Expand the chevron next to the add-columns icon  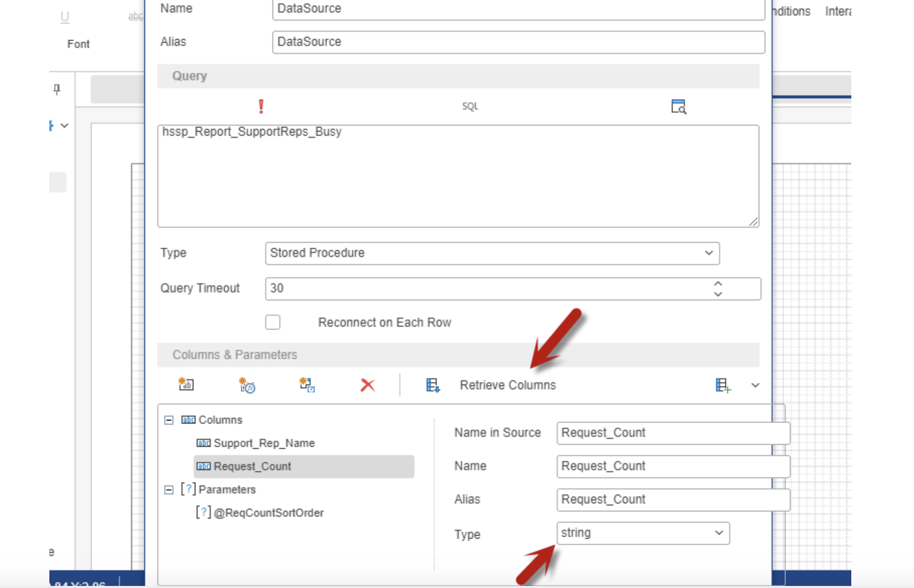[x=755, y=385]
